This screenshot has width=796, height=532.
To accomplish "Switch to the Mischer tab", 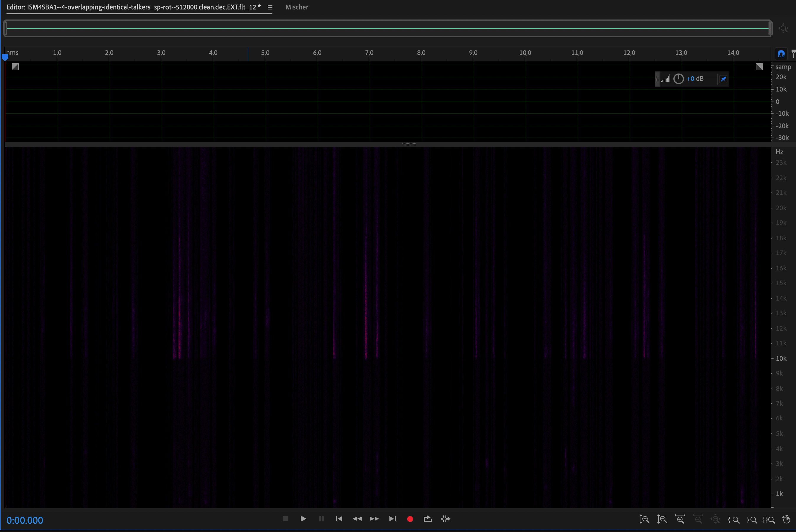I will (x=296, y=7).
